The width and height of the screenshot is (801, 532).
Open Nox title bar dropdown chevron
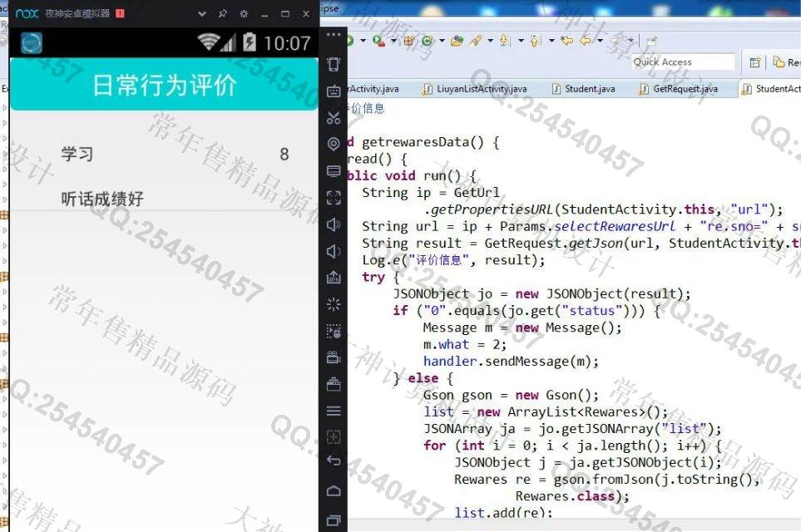point(202,14)
